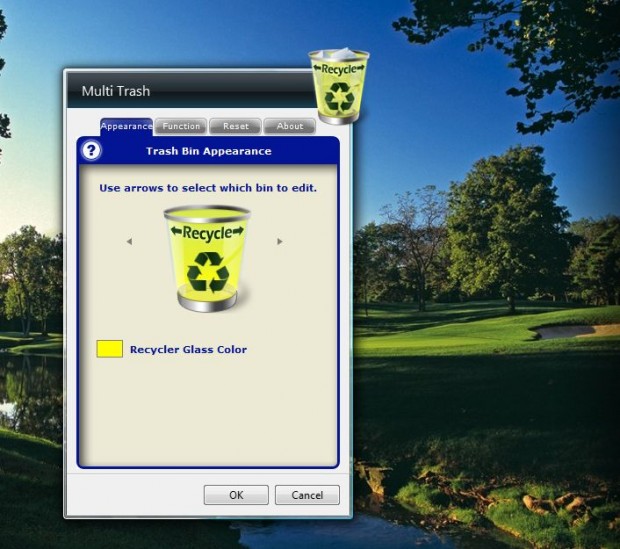Click the help question mark icon
The height and width of the screenshot is (549, 620).
pos(91,151)
